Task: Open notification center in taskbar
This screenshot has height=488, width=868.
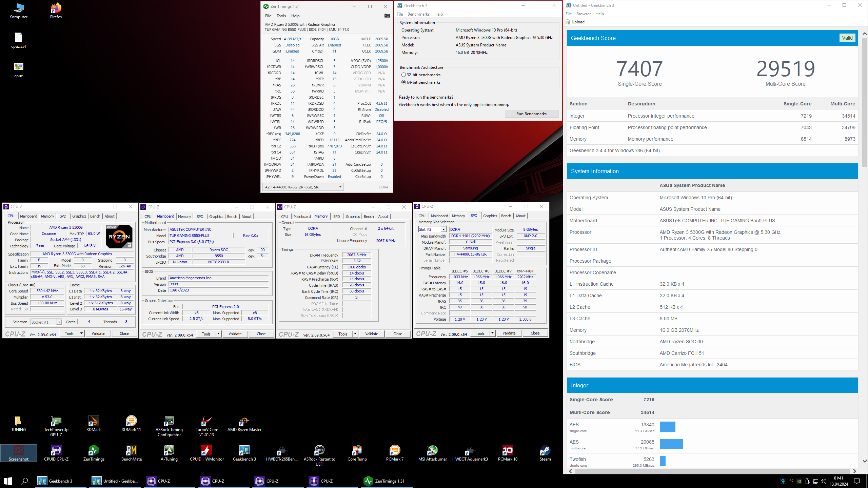Action: point(857,481)
